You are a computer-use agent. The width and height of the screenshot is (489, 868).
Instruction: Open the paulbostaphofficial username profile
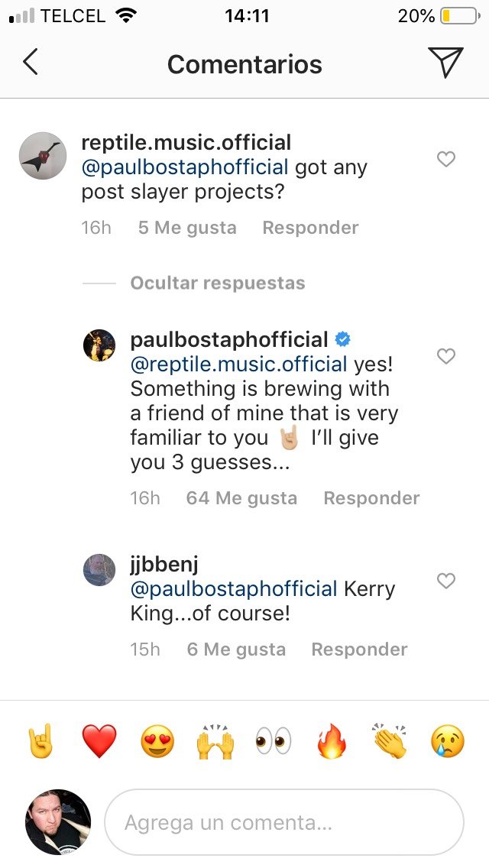(229, 339)
